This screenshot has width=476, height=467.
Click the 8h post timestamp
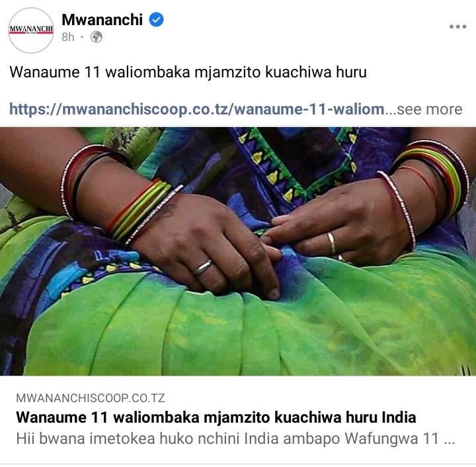(x=68, y=37)
